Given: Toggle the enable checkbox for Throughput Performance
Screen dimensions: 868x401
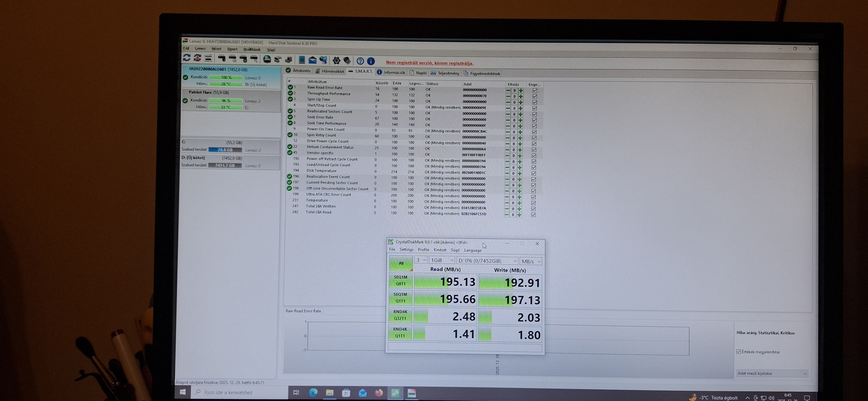Looking at the screenshot, I should 535,96.
